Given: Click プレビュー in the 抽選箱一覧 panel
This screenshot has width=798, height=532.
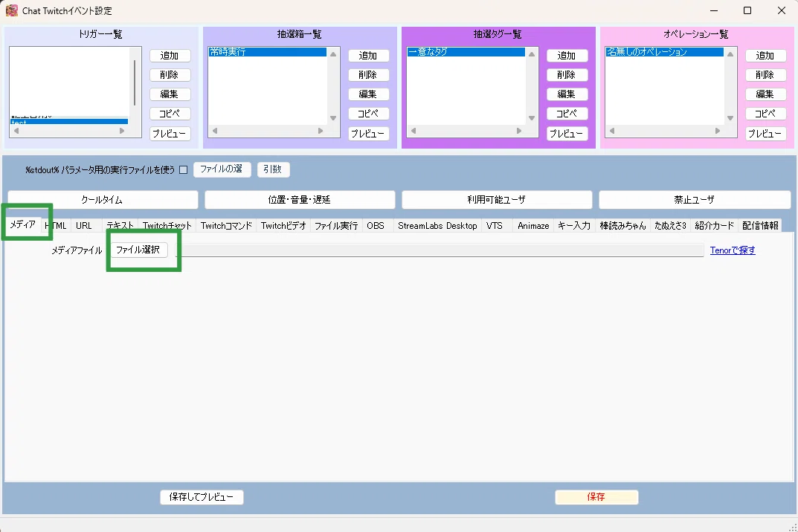Looking at the screenshot, I should pos(368,133).
